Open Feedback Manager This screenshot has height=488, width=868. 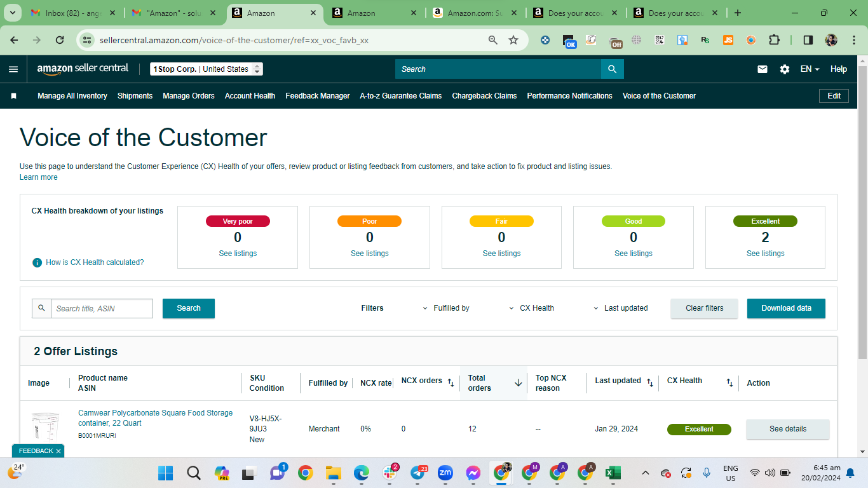click(318, 96)
